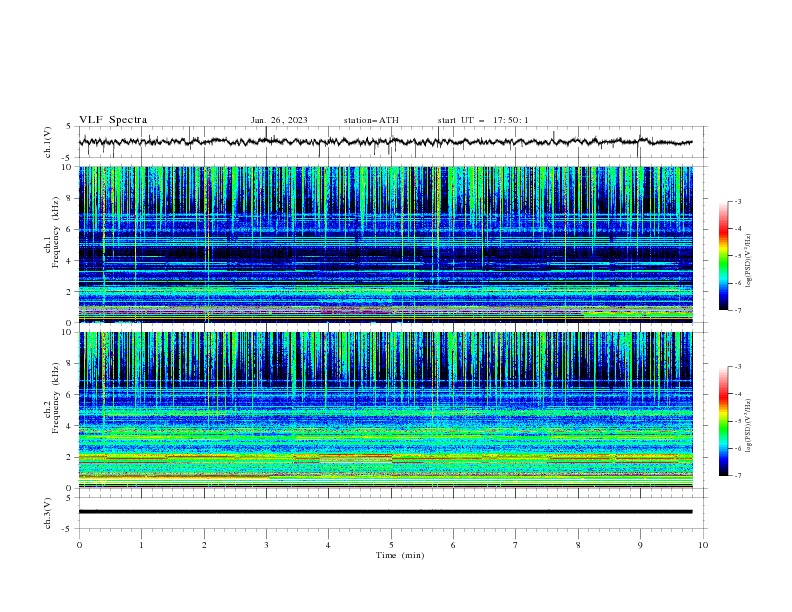
Task: Click the time axis tick label "5"
Action: pos(391,545)
